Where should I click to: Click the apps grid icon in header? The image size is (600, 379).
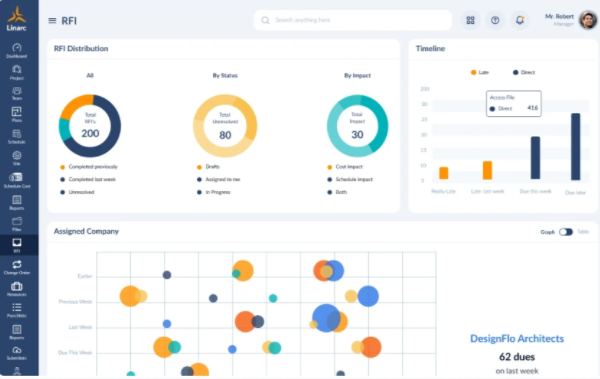point(470,20)
